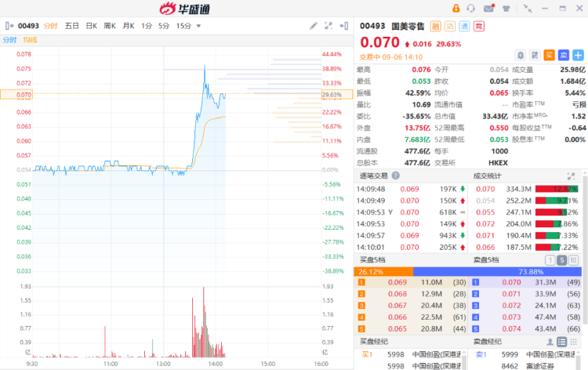Set order book depth to 5 levels
Image resolution: width=588 pixels, height=370 pixels.
(x=561, y=259)
